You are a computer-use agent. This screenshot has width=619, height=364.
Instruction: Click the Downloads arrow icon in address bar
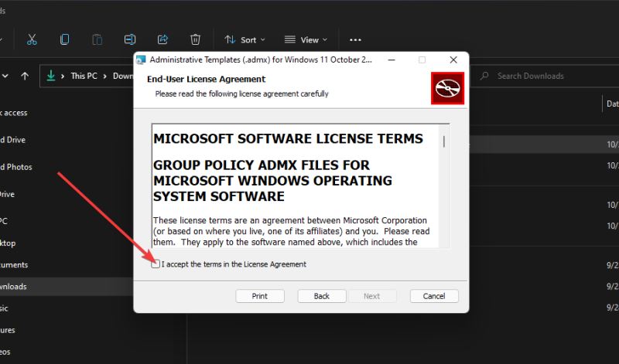pos(51,76)
